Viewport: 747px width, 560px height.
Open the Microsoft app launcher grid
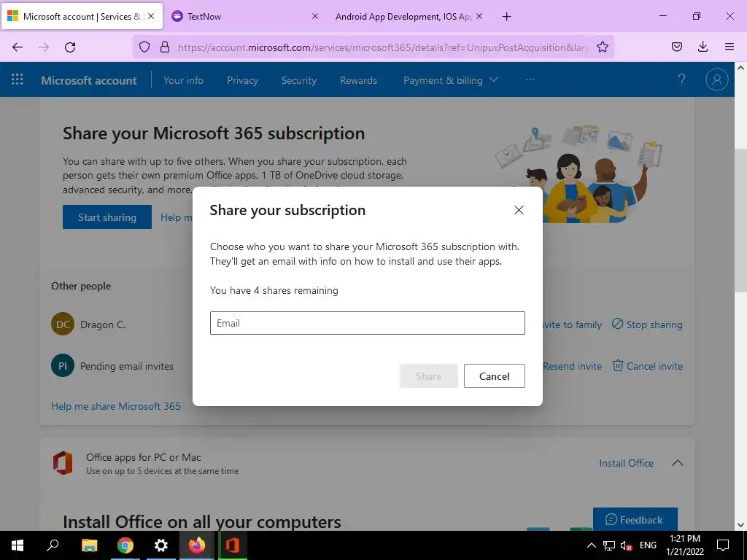pos(18,79)
